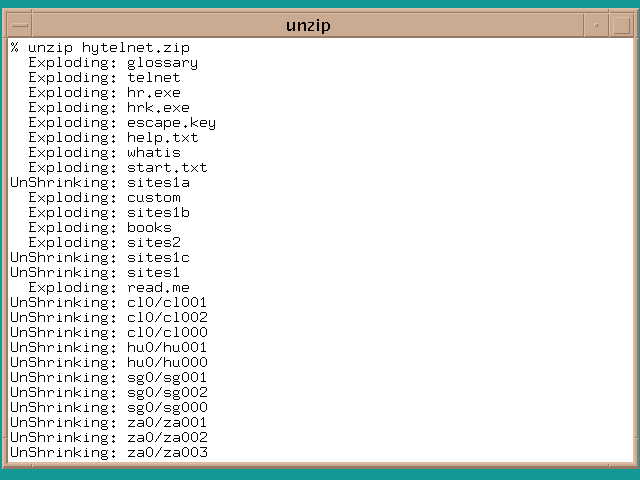Screen dimensions: 640x480
Task: Click the "glossary" file name in output
Action: tap(162, 63)
